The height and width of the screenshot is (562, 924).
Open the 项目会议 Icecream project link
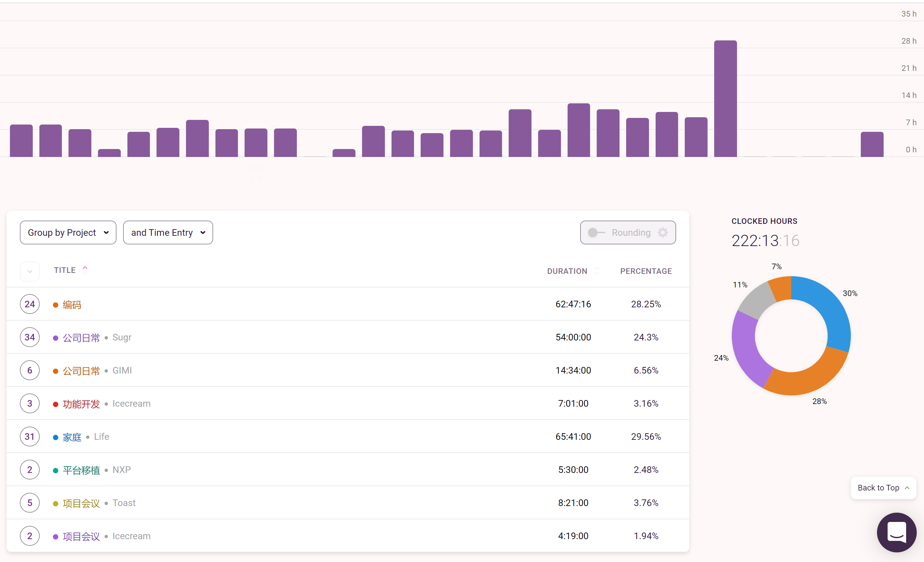81,536
